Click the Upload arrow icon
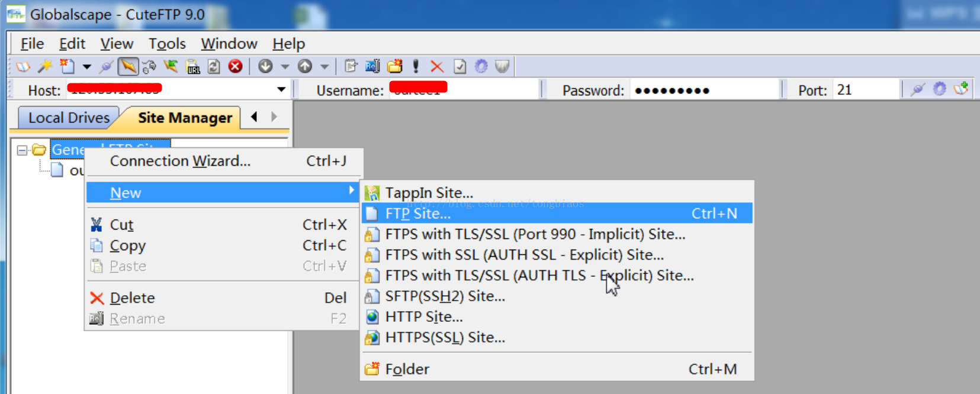This screenshot has height=394, width=980. point(305,66)
